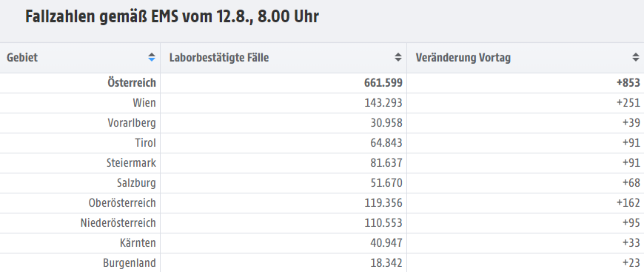Viewport: 644px width, 272px height.
Task: Click Wien's case count 143.293
Action: click(x=383, y=103)
